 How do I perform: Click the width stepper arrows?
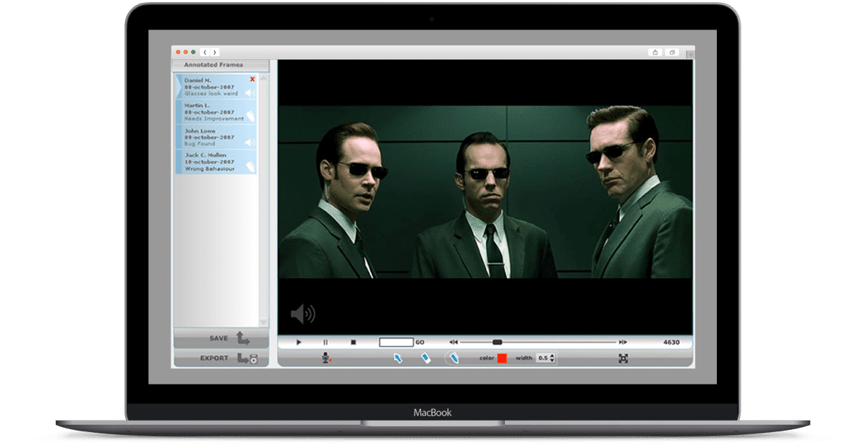[x=553, y=358]
